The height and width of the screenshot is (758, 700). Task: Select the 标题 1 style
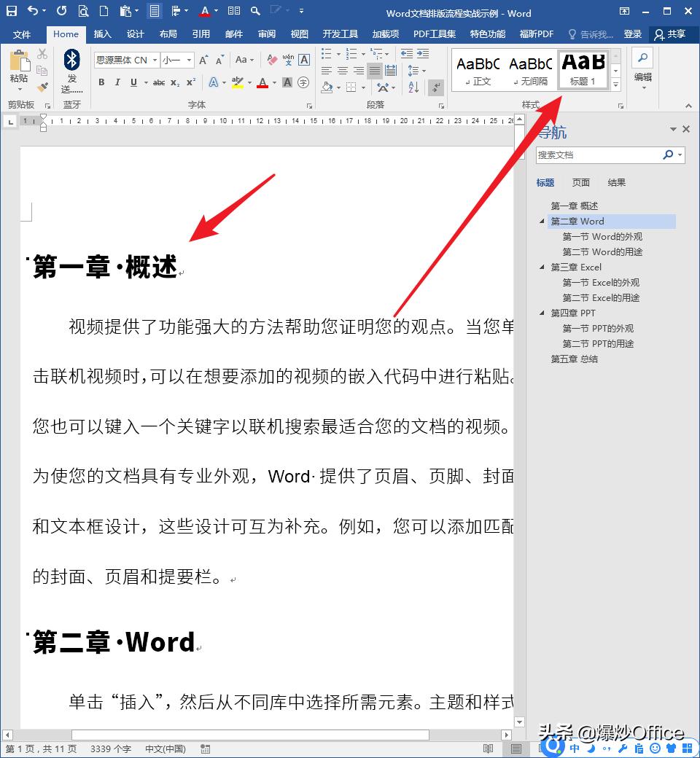pyautogui.click(x=583, y=69)
